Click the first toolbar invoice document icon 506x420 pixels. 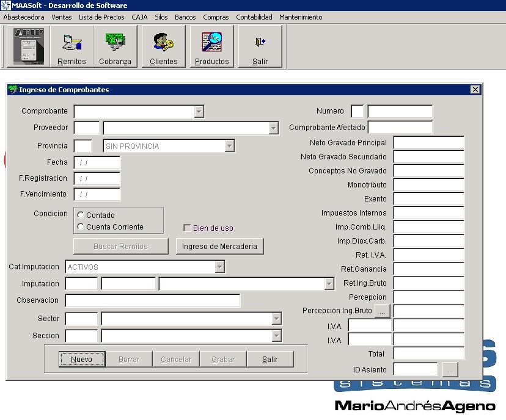[28, 47]
